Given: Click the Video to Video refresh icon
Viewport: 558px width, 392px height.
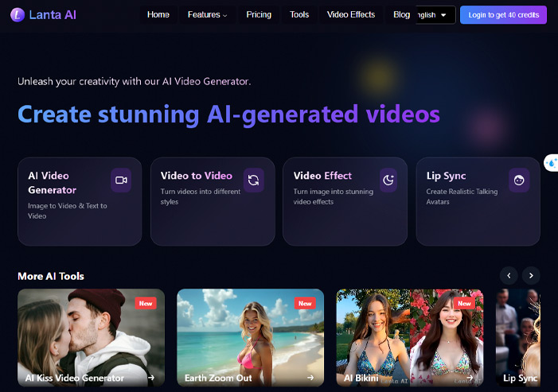Looking at the screenshot, I should pos(253,180).
